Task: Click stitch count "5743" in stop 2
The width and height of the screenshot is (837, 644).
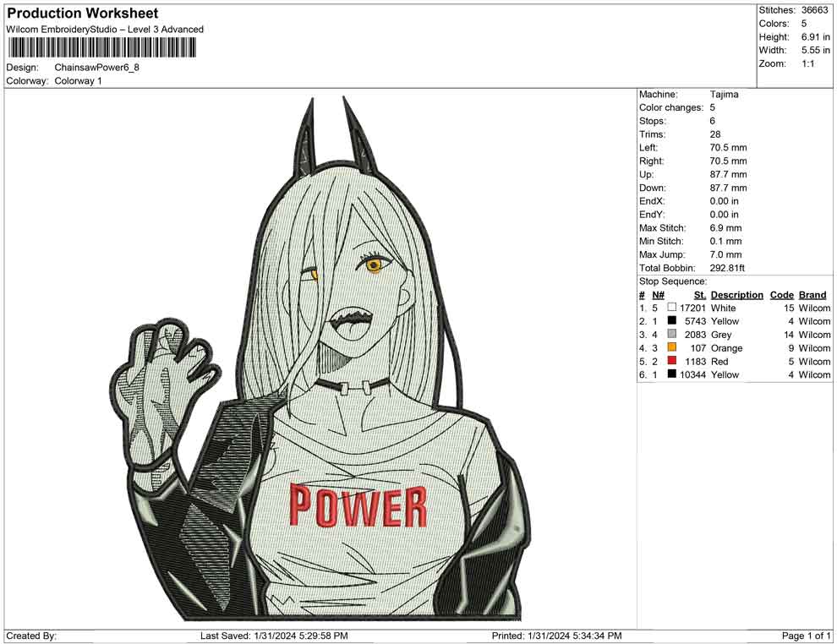Action: pyautogui.click(x=695, y=321)
